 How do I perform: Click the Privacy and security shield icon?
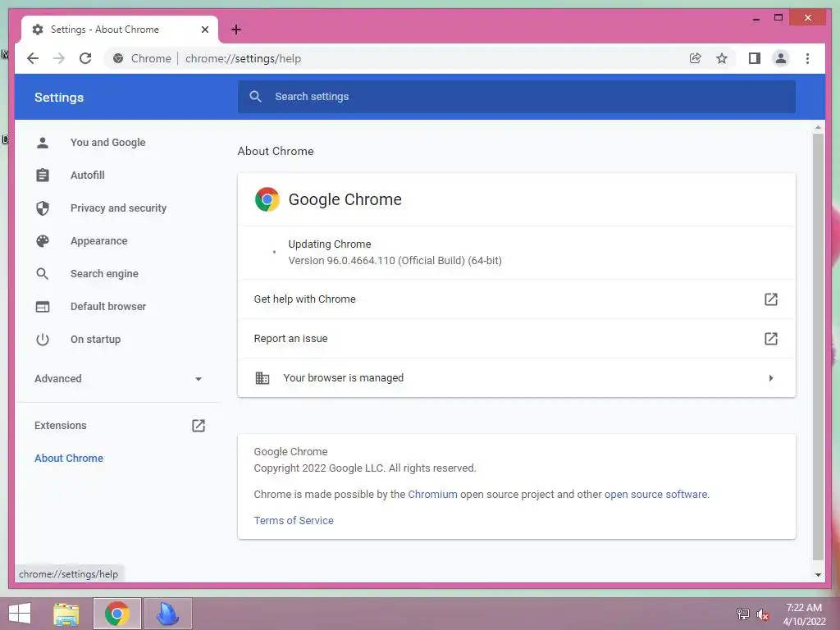click(x=43, y=208)
